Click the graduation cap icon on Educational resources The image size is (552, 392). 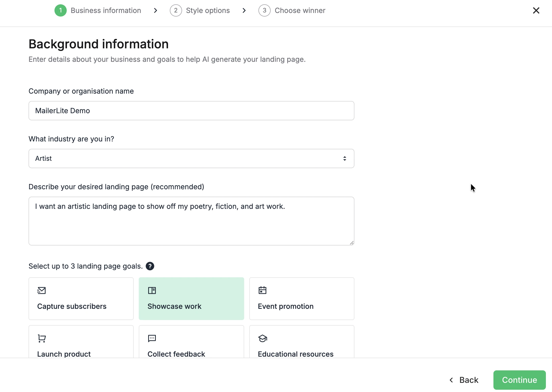pyautogui.click(x=263, y=338)
